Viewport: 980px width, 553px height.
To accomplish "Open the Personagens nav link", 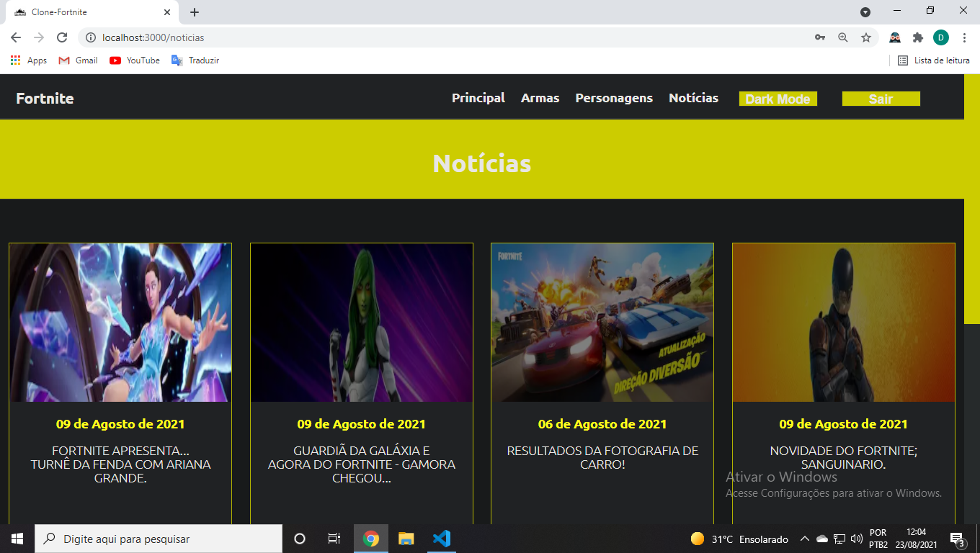I will click(x=614, y=98).
